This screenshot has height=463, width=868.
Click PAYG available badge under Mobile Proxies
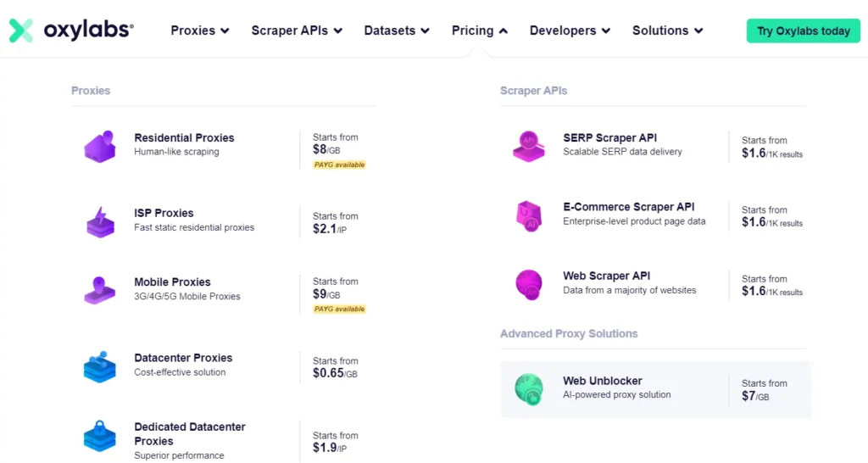[x=339, y=309]
